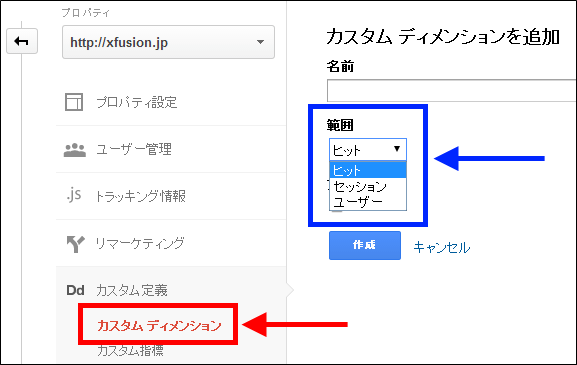The image size is (577, 365).
Task: Click the blue 作成 button
Action: coord(365,245)
